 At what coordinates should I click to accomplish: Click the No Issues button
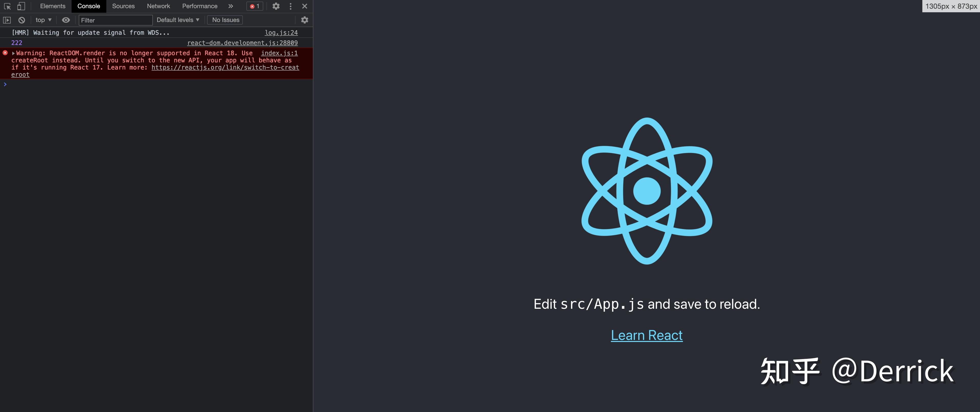[225, 20]
